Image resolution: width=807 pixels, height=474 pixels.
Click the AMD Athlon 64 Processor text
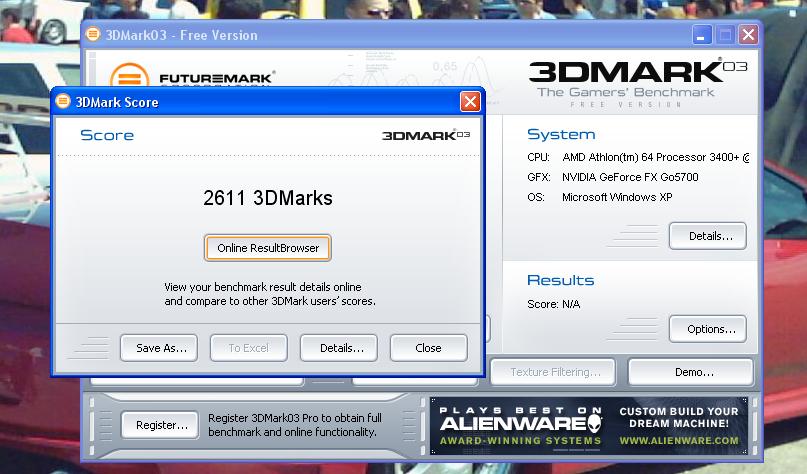[x=655, y=157]
